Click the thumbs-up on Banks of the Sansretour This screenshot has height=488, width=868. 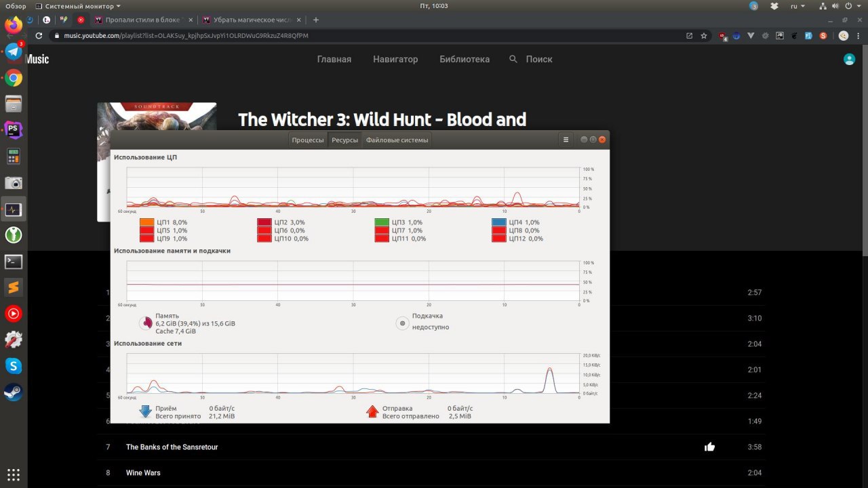coord(709,447)
